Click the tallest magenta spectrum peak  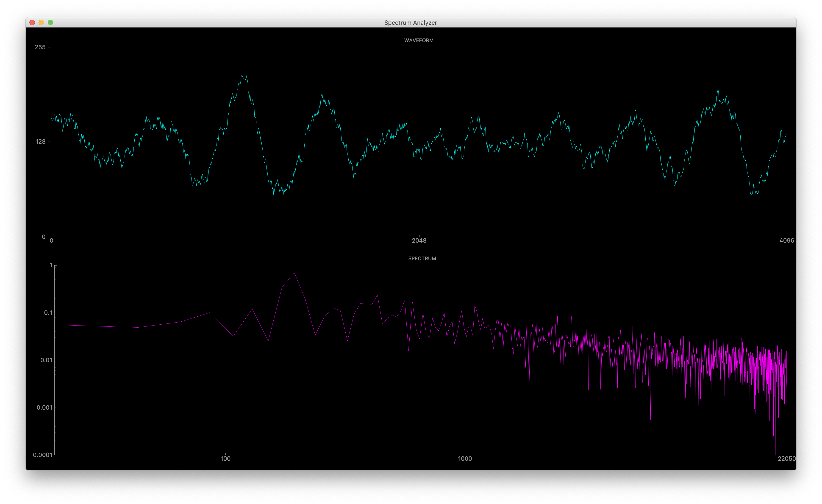(294, 273)
